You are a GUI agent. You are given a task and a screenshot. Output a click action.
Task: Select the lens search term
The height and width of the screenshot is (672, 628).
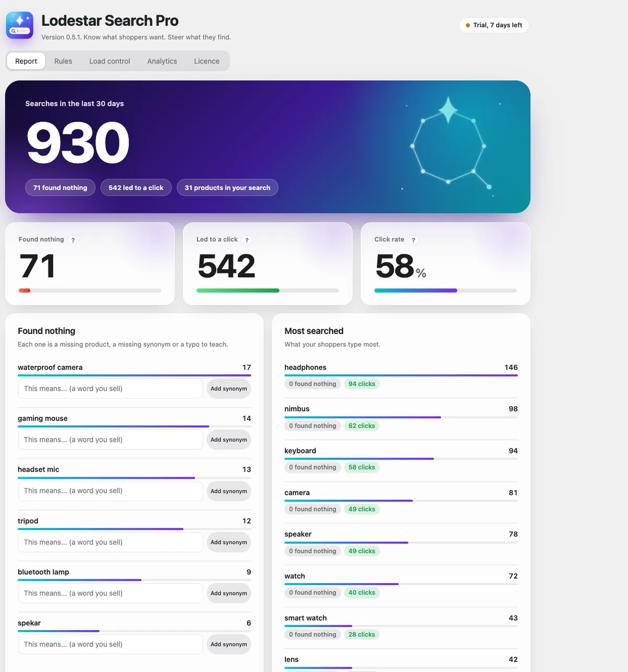tap(291, 659)
